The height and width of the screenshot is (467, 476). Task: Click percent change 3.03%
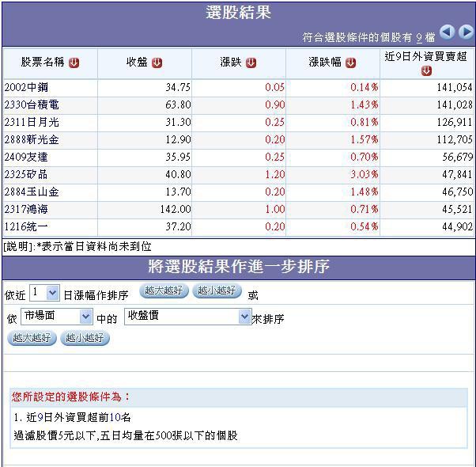[365, 174]
